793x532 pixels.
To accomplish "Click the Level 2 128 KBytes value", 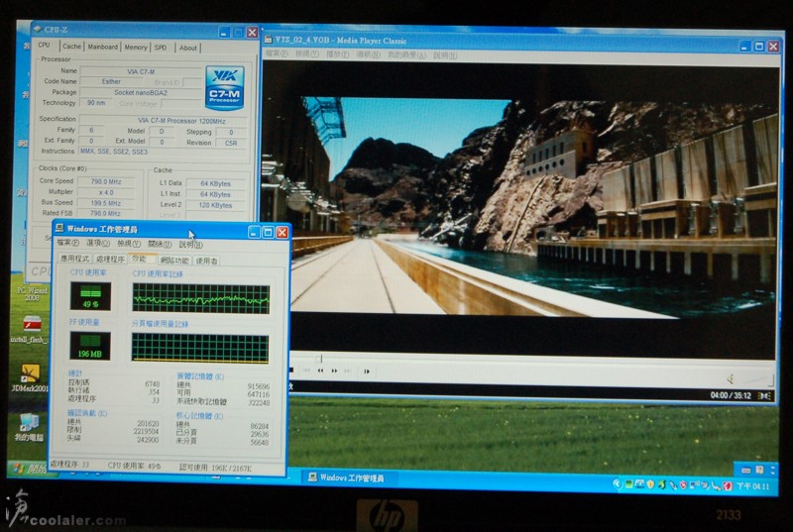I will coord(215,205).
